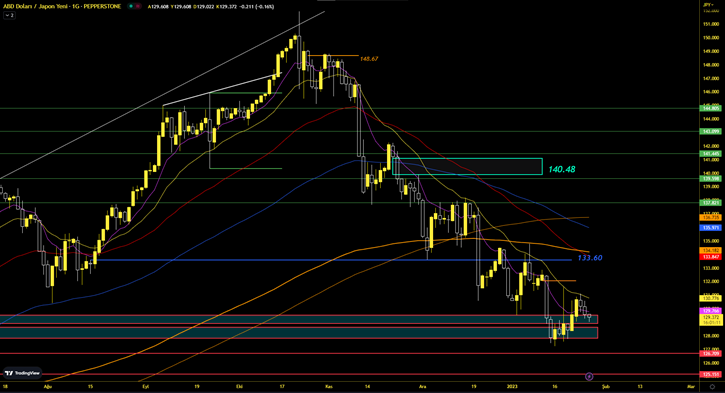Click the pink dot beside market status
The height and width of the screenshot is (393, 725).
(139, 6)
